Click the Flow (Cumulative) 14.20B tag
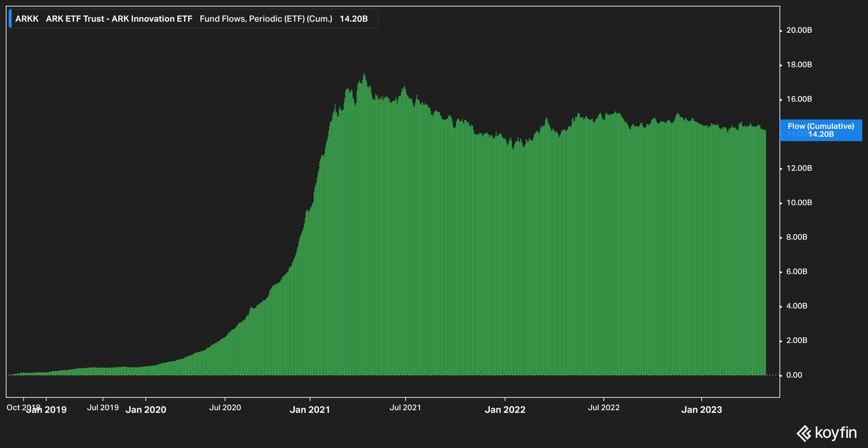This screenshot has height=448, width=868. pyautogui.click(x=821, y=130)
